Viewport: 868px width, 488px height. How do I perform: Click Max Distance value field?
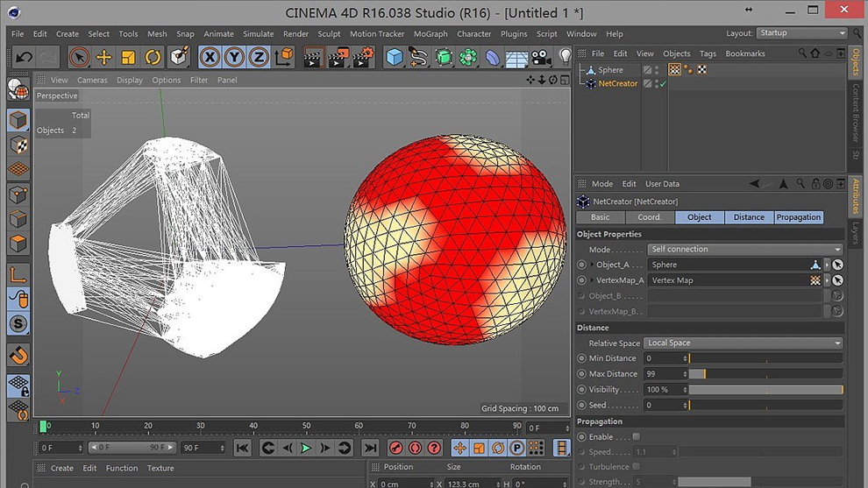click(x=665, y=374)
